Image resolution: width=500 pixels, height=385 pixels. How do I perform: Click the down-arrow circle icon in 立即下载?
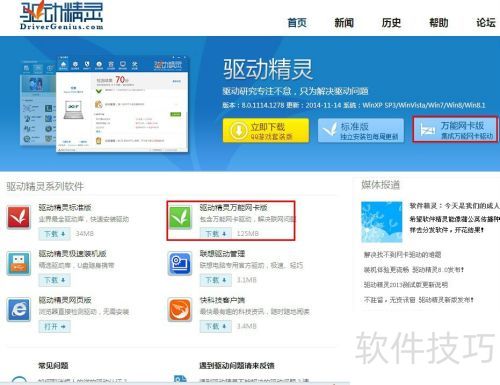(x=238, y=131)
